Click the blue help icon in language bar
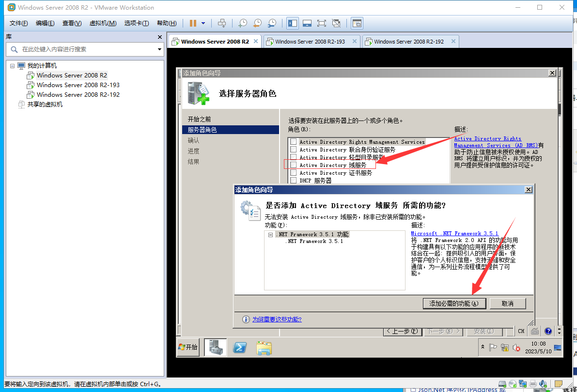This screenshot has width=577, height=392. [548, 331]
